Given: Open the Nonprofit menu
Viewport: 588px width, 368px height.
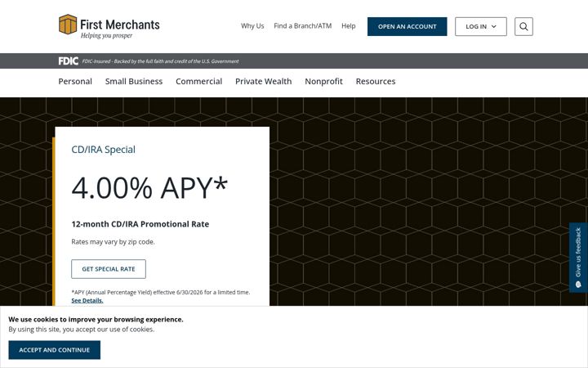Looking at the screenshot, I should [323, 82].
